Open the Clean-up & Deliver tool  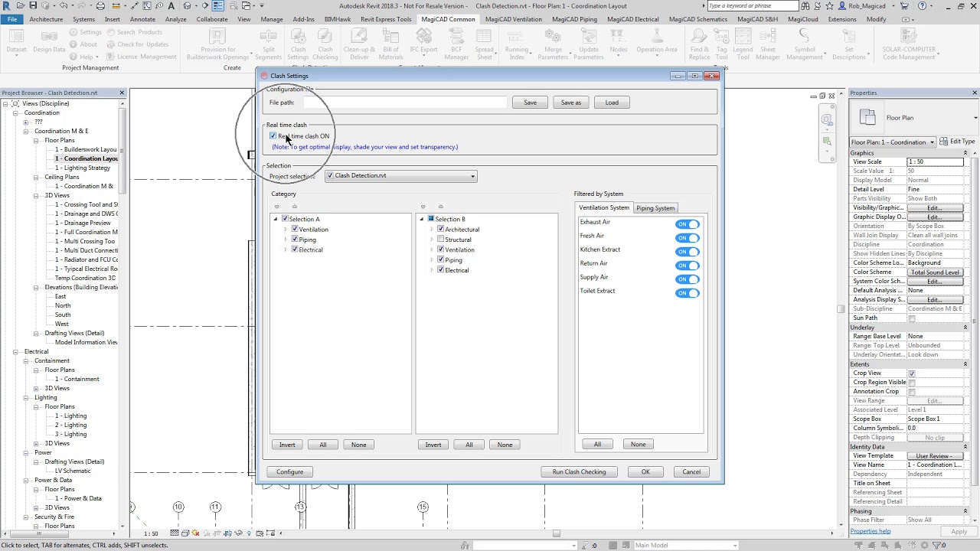[x=359, y=45]
